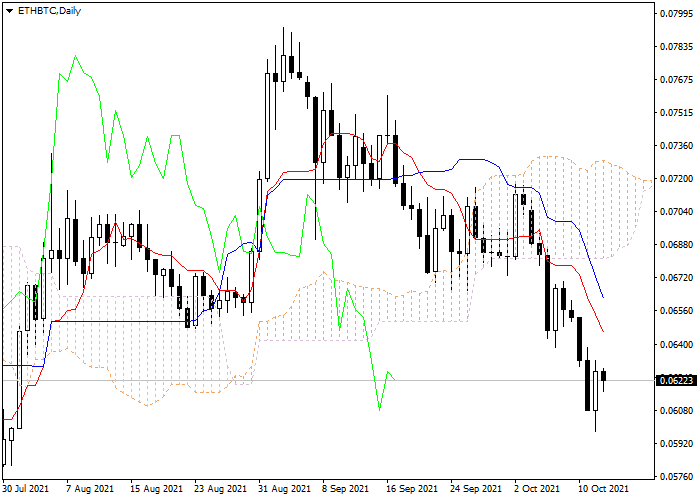The width and height of the screenshot is (700, 500).
Task: Click the 7 Aug 2021 date label
Action: 90,488
